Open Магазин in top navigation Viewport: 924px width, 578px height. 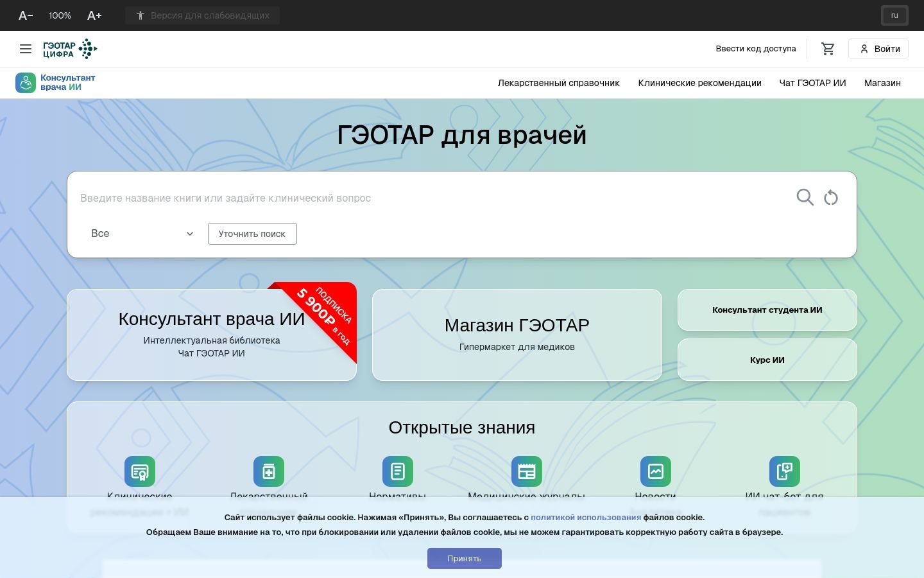click(x=882, y=83)
